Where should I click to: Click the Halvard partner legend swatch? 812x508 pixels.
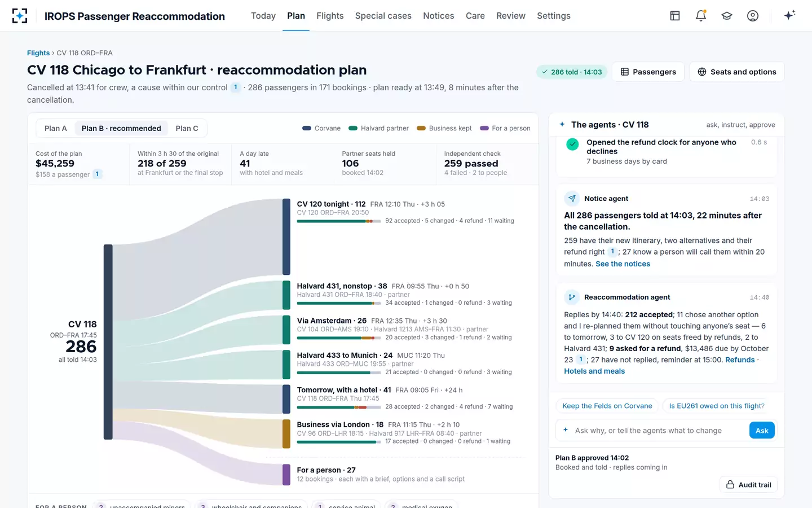pyautogui.click(x=353, y=128)
